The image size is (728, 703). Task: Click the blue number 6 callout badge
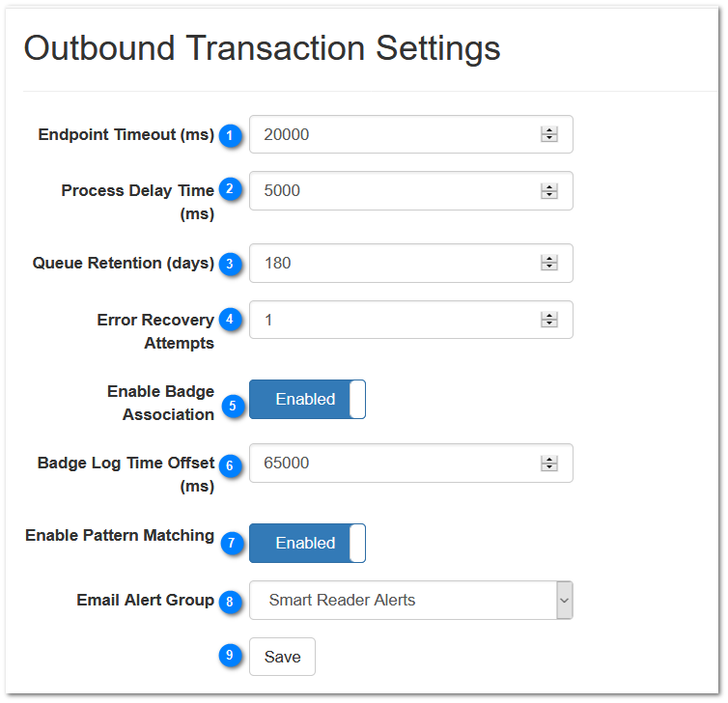pos(230,465)
